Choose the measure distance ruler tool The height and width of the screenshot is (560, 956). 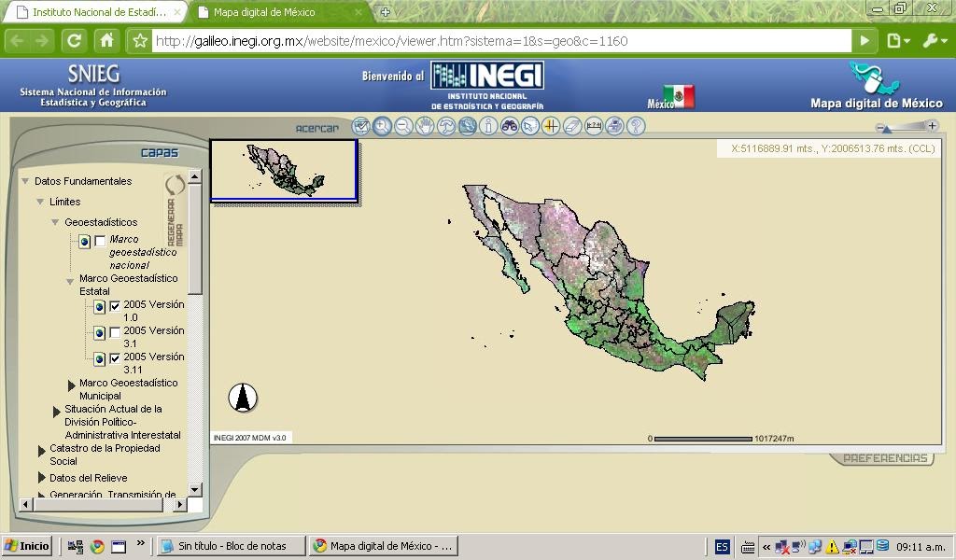coord(594,126)
